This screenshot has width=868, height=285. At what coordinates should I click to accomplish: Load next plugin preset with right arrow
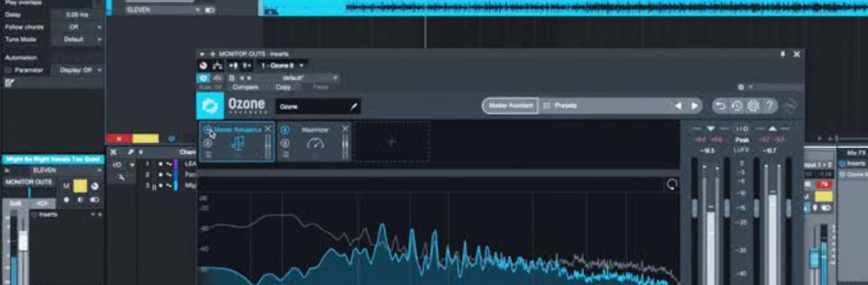[249, 78]
